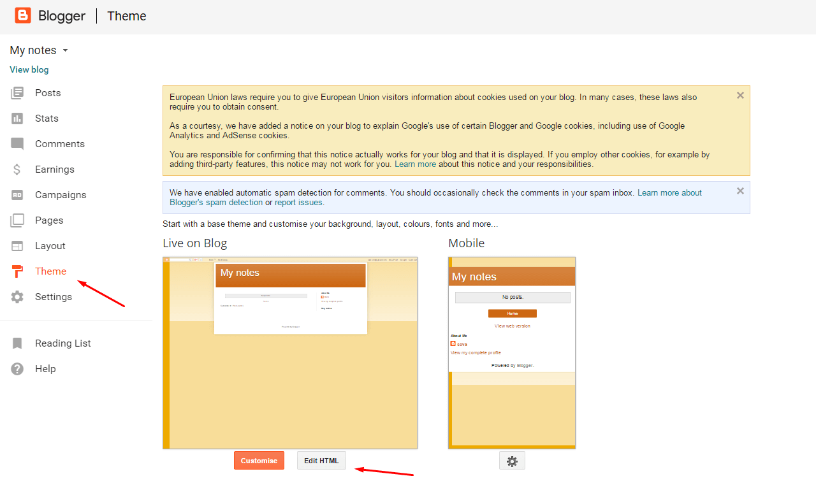Open Posts from the sidebar menu
Image resolution: width=816 pixels, height=504 pixels.
click(x=48, y=93)
